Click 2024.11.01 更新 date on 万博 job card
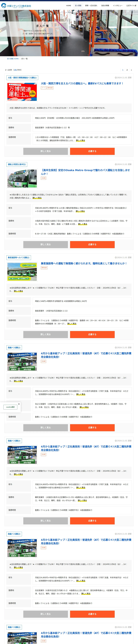Screen dimensions: 138x644 click(123, 77)
